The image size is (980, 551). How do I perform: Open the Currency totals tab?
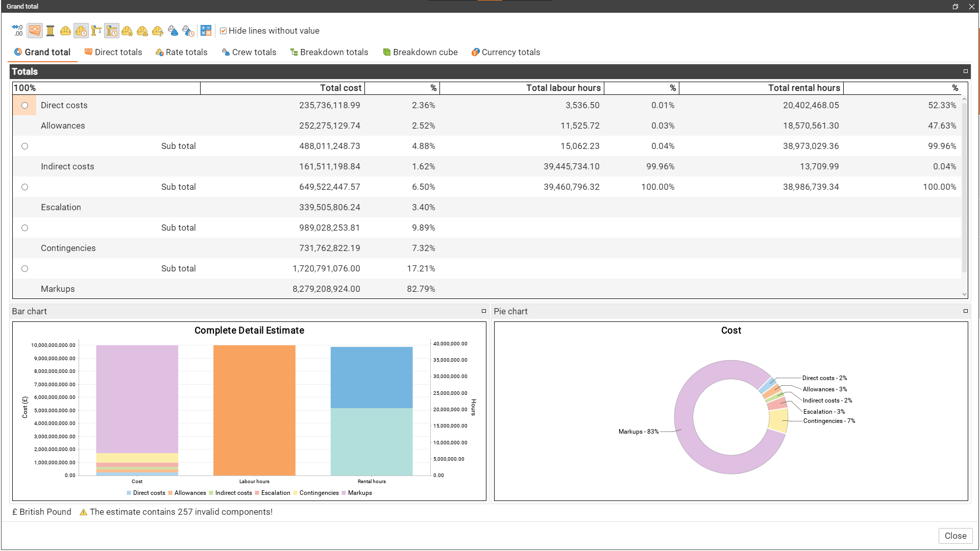[x=506, y=52]
